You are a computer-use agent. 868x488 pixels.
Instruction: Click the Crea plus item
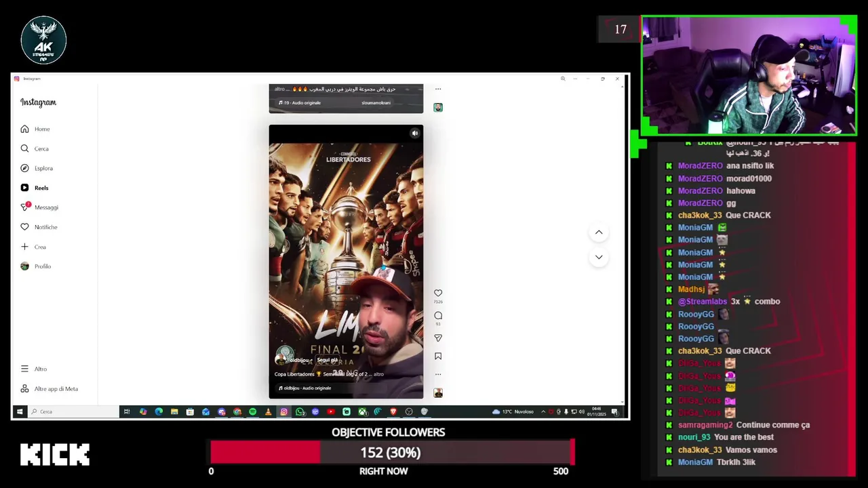point(33,247)
